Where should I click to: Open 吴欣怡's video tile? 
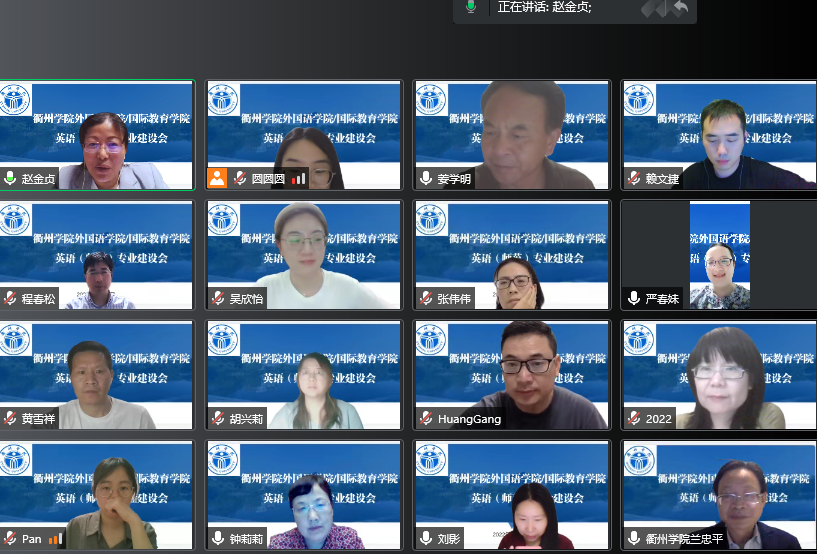[304, 255]
